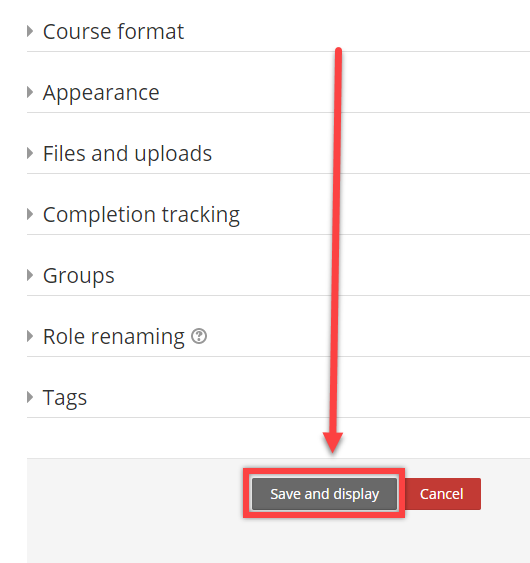Expand the Role renaming heading text
The width and height of the screenshot is (530, 563).
pyautogui.click(x=113, y=337)
